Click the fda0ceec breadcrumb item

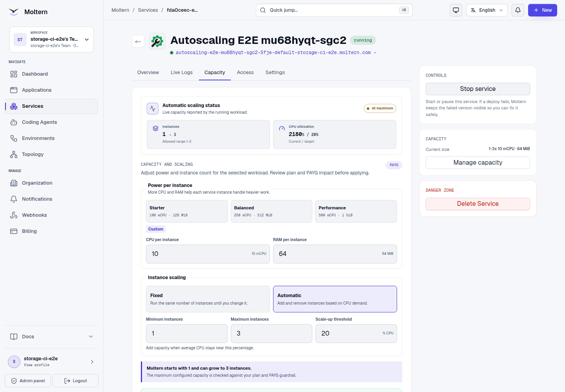click(182, 10)
